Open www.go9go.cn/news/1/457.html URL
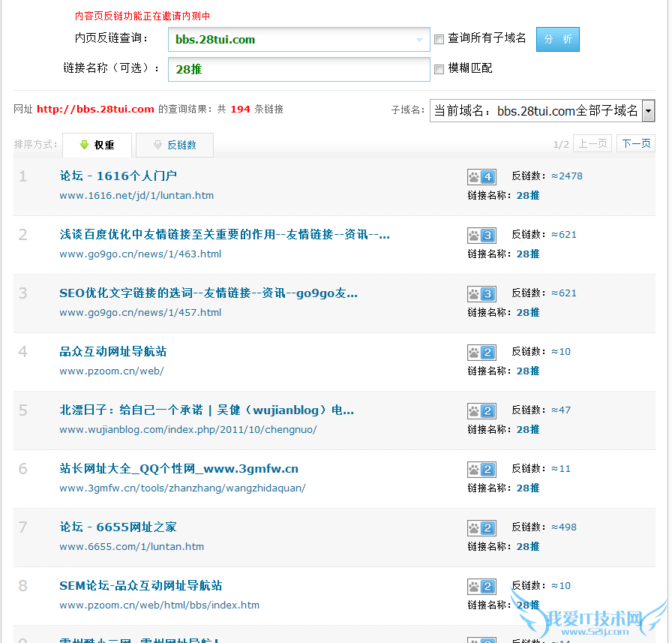The width and height of the screenshot is (672, 643). pos(140,313)
